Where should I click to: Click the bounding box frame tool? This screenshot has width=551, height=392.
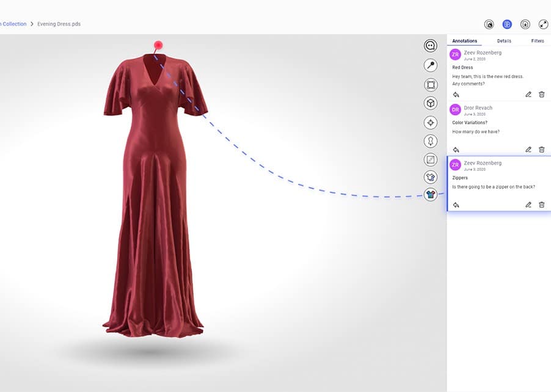[431, 85]
